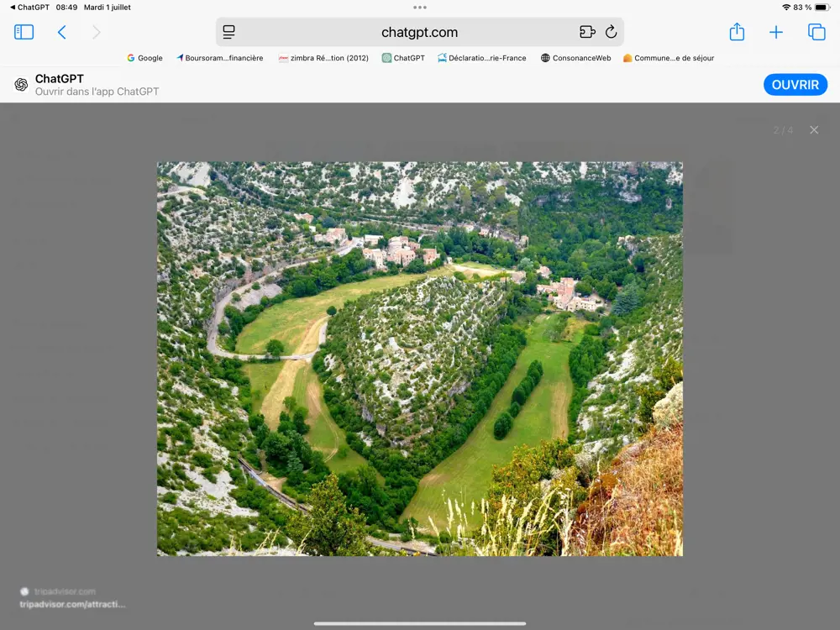
Task: Show the tab overview
Action: [816, 32]
